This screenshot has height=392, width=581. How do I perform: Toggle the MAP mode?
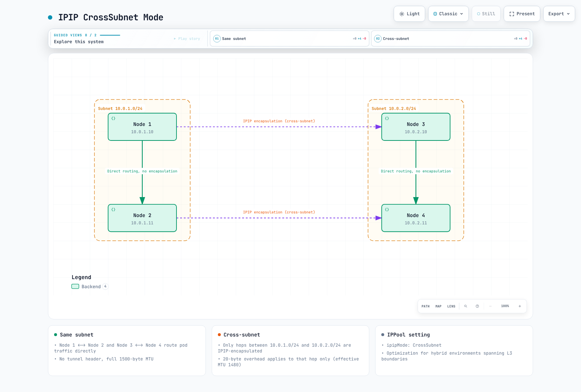[x=438, y=306]
